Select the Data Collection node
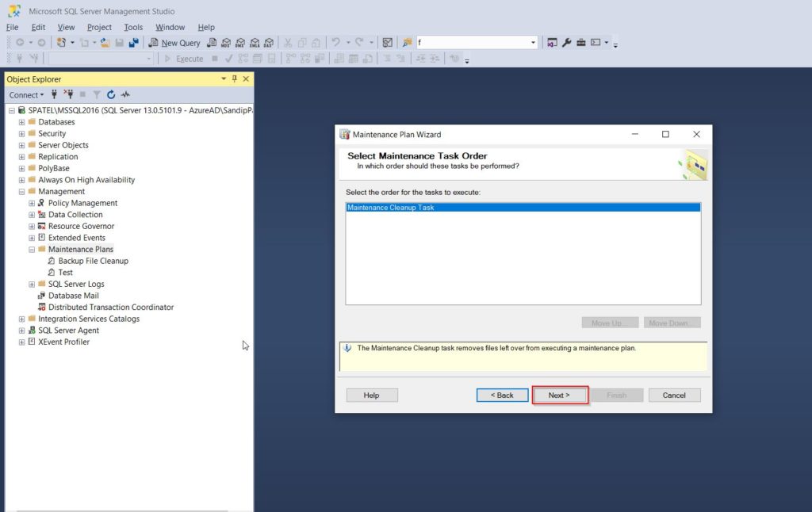 coord(75,214)
